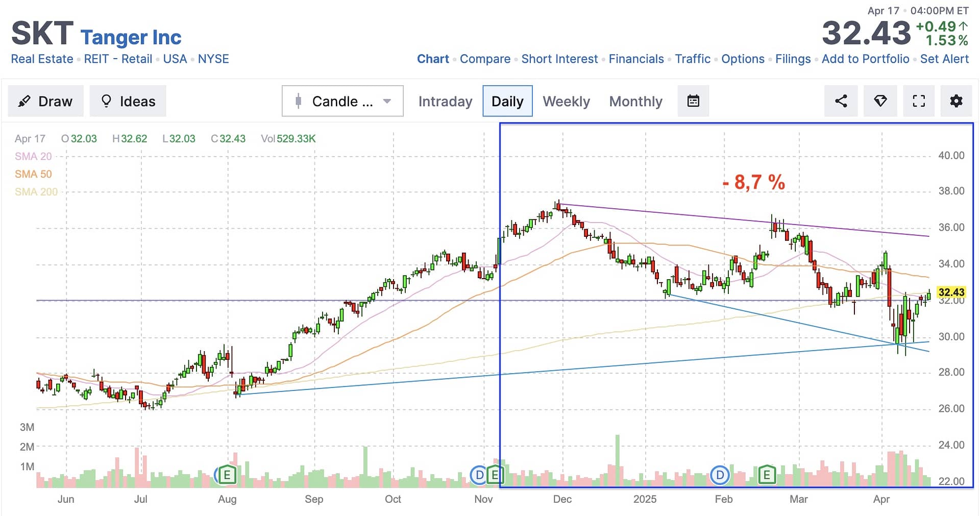This screenshot has width=980, height=516.
Task: Click the REIT - Retail industry link
Action: tap(118, 59)
